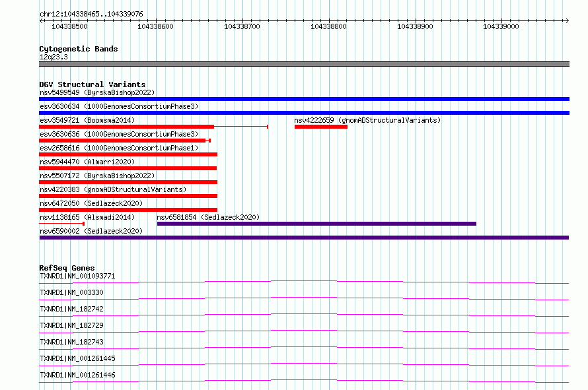Click ruler position 104338700
This screenshot has width=588, height=390.
[x=242, y=26]
